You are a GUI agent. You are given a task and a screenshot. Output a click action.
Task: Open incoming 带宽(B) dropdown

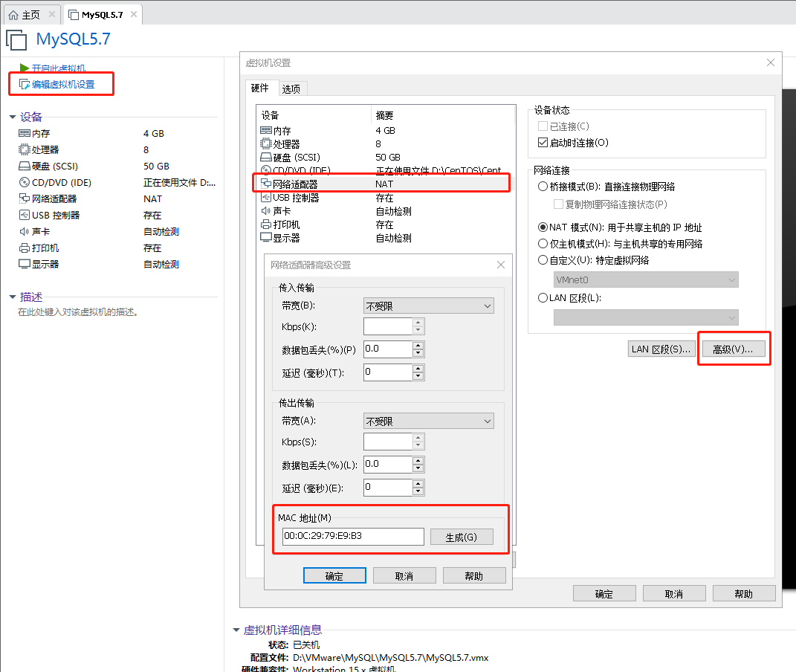[428, 306]
